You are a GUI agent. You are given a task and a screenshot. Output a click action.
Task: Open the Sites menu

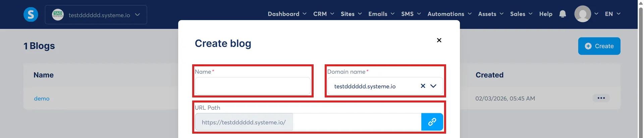[351, 14]
